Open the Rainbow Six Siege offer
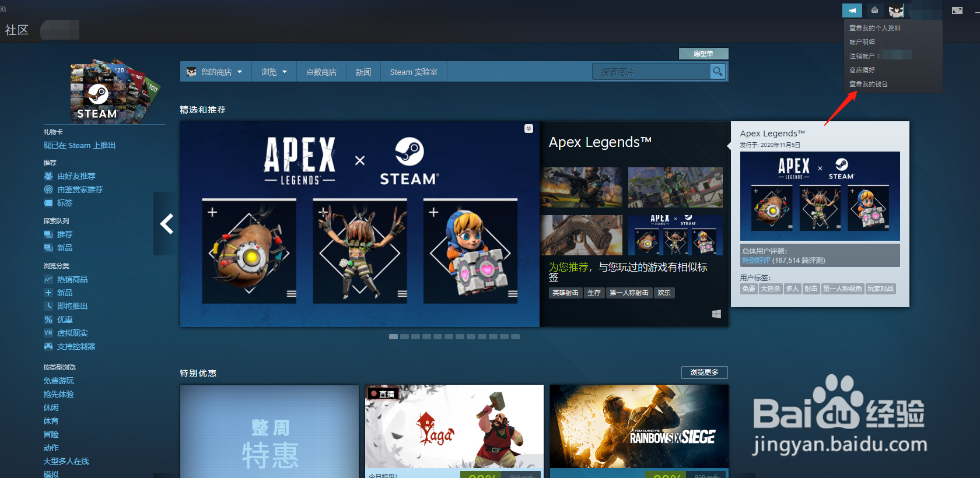Screen dimensions: 980x478 pos(639,431)
